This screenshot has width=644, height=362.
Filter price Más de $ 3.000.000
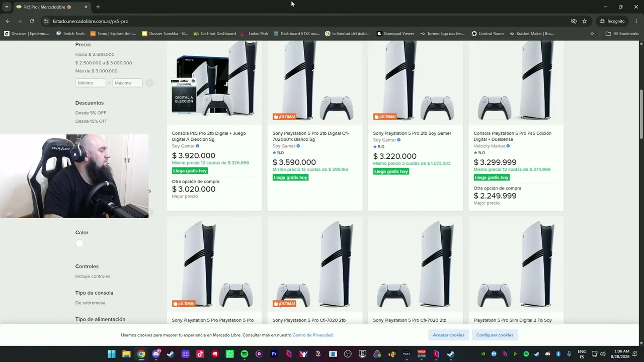tap(96, 71)
